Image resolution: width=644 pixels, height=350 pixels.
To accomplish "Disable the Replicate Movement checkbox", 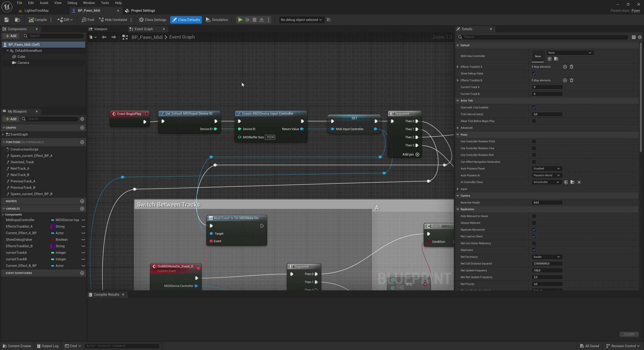I will point(534,230).
